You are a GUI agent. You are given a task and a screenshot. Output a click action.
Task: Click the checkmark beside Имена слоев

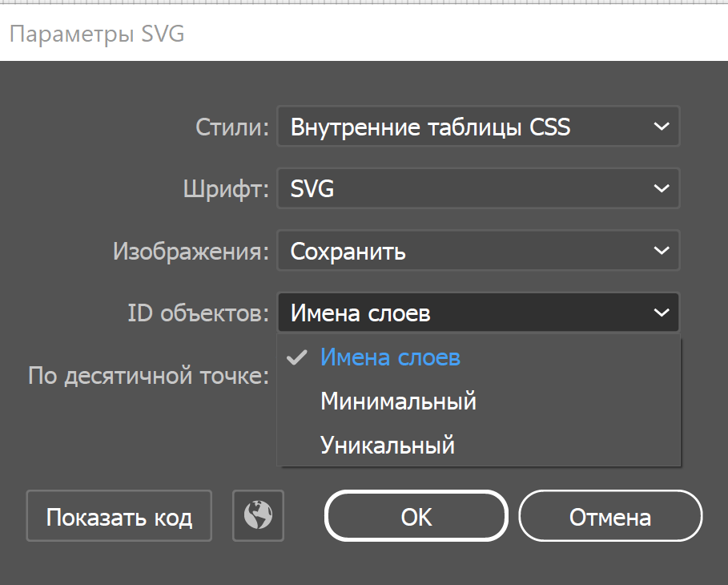tap(296, 357)
